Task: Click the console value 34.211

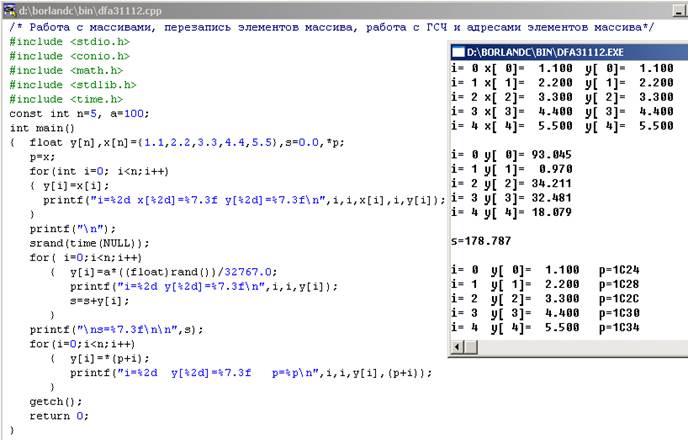Action: point(552,183)
